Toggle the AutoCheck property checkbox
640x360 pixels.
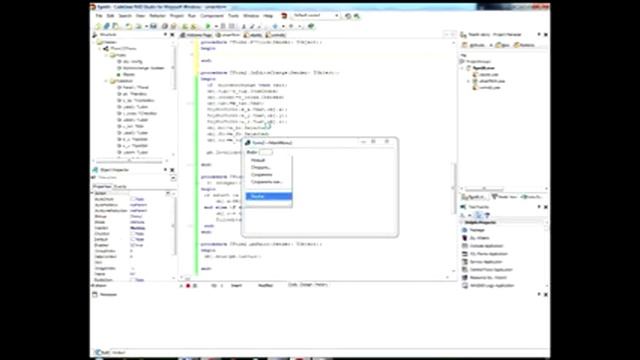coord(133,199)
